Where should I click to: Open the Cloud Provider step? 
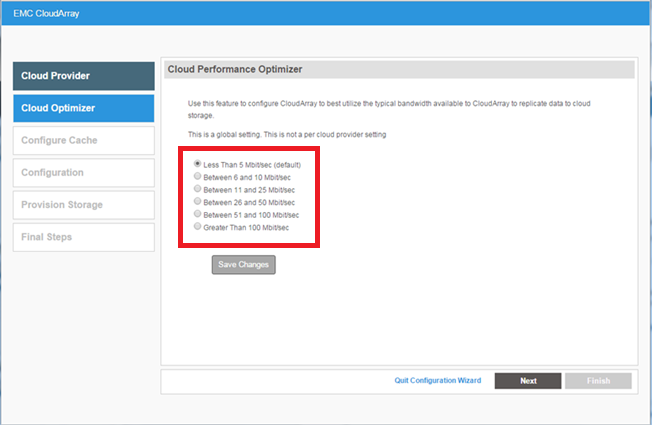84,76
